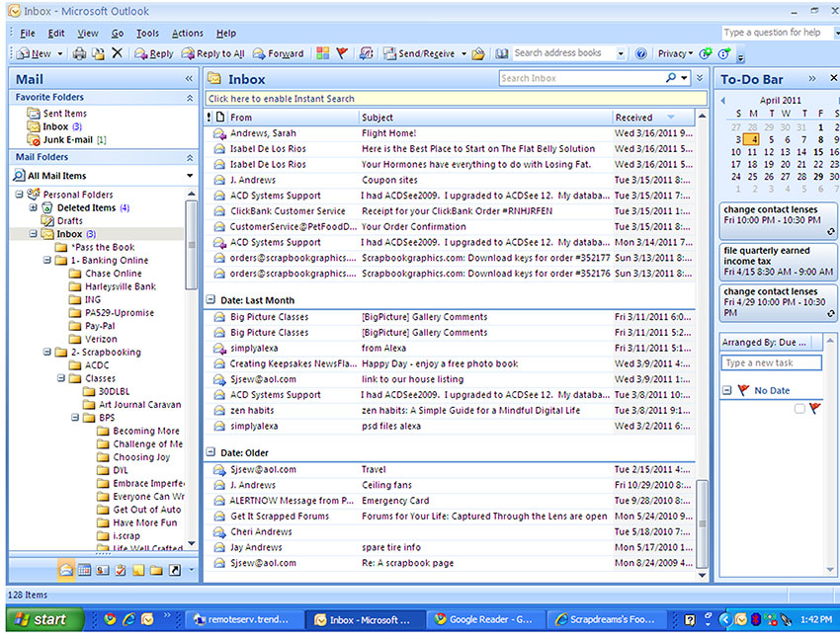Click the Follow Up flag in toolbar

click(342, 53)
